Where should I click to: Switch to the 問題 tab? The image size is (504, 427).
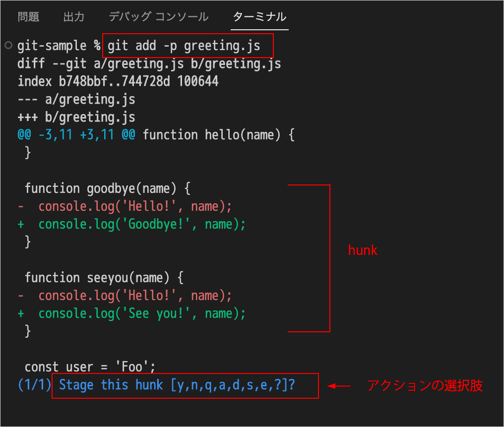click(28, 17)
